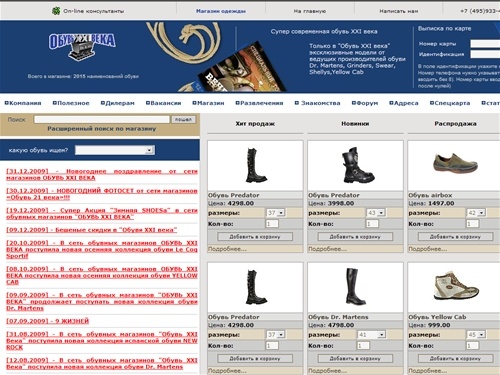
Task: Click the Поиск search input field
Action: click(x=102, y=119)
